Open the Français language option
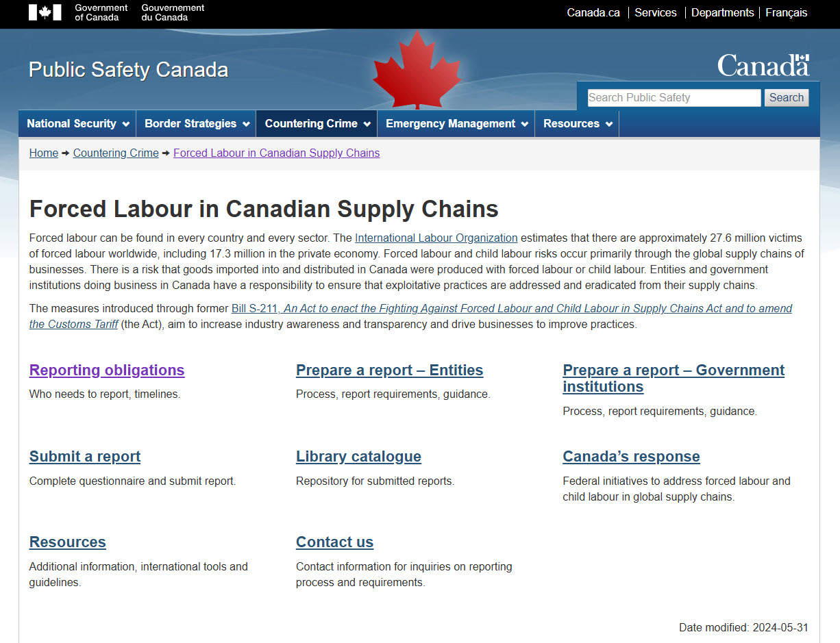840x643 pixels. point(786,12)
